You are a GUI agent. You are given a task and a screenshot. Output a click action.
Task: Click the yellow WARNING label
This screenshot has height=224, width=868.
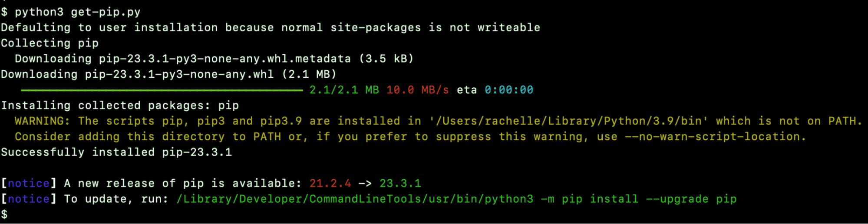point(42,121)
